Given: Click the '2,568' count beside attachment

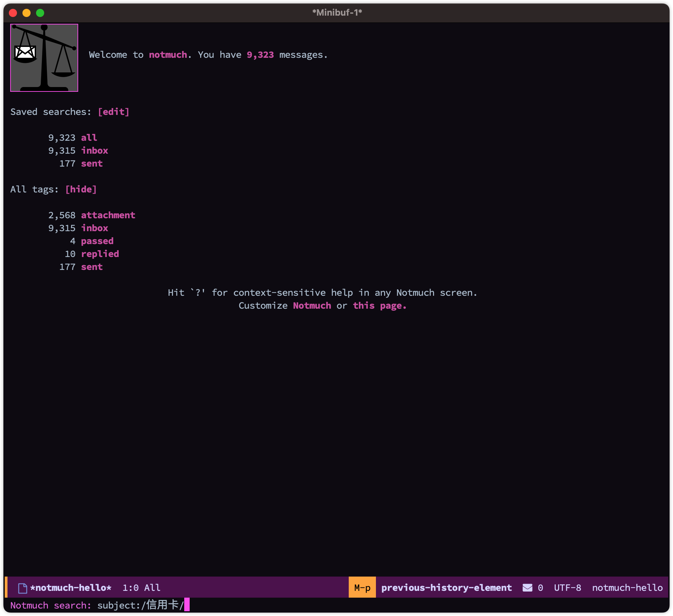Looking at the screenshot, I should click(62, 215).
